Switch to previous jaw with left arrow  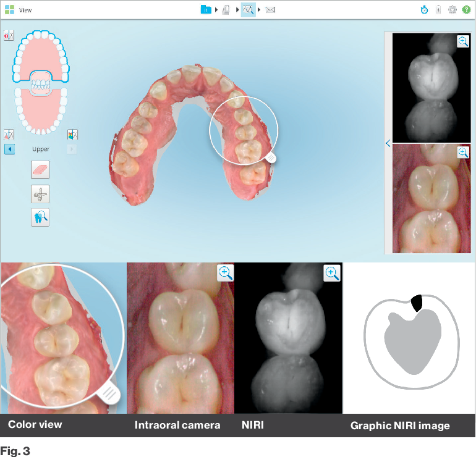click(x=9, y=149)
